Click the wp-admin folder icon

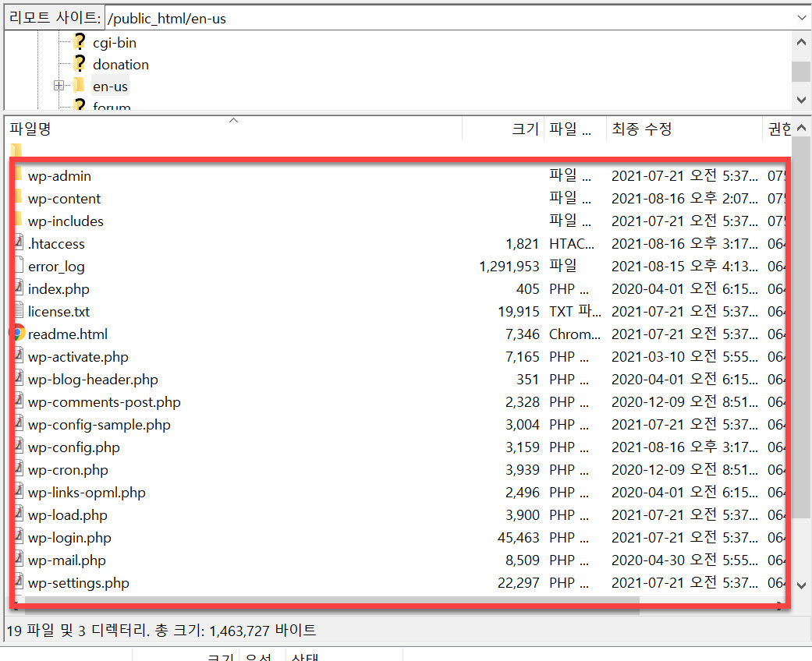point(19,175)
